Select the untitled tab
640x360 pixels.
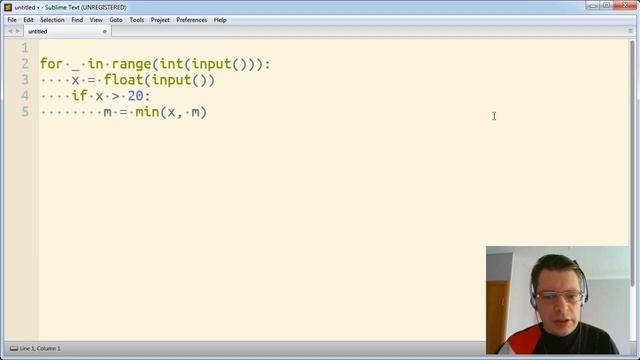67,31
